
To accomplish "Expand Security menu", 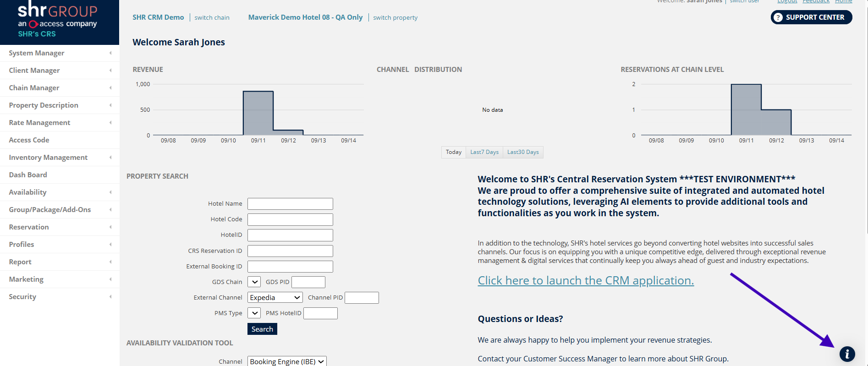I will (x=60, y=297).
